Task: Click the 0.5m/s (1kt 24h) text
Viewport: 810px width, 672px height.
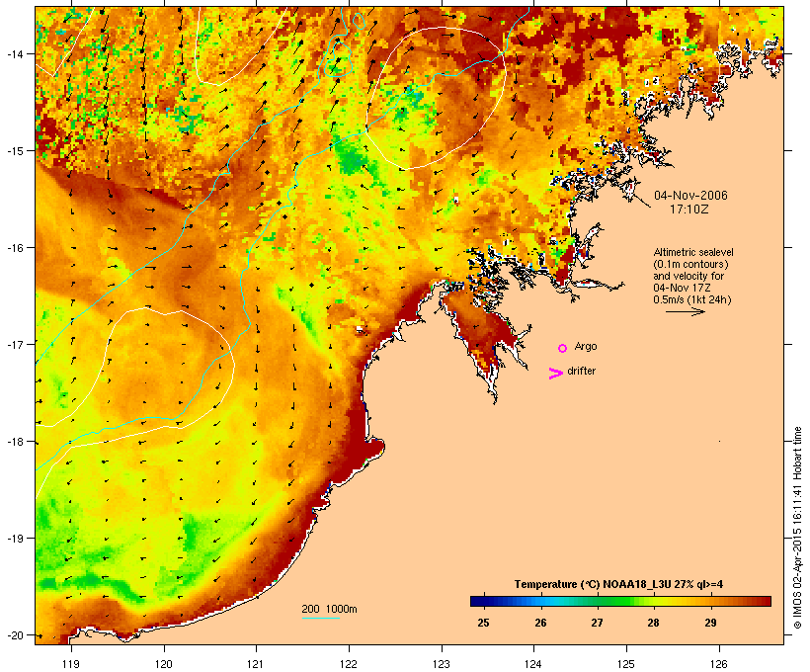Action: [x=692, y=299]
